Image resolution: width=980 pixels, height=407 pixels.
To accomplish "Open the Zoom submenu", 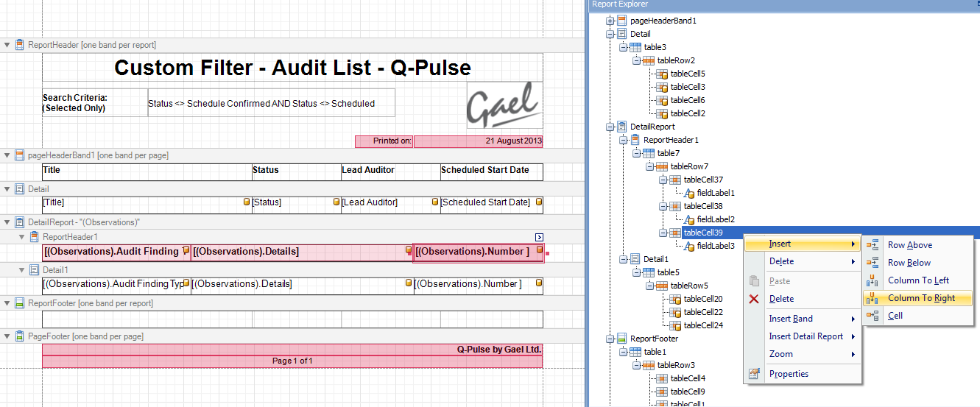I will coord(803,354).
